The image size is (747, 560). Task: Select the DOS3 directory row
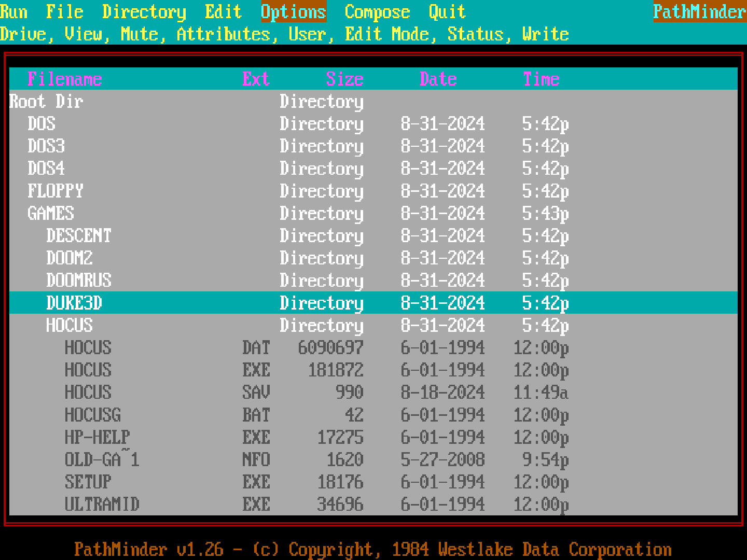point(374,146)
